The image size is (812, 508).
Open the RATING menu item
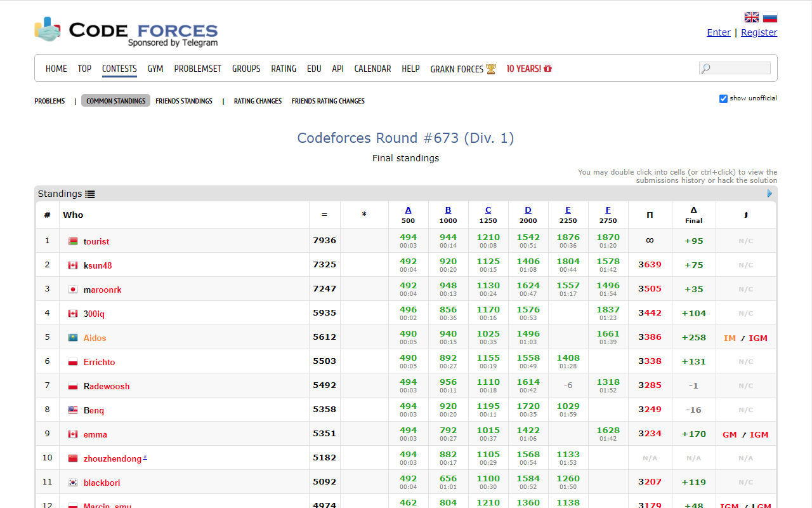tap(284, 69)
